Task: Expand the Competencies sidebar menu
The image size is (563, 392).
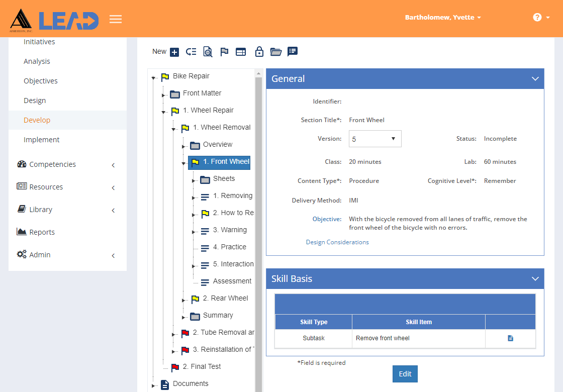Action: [x=67, y=164]
